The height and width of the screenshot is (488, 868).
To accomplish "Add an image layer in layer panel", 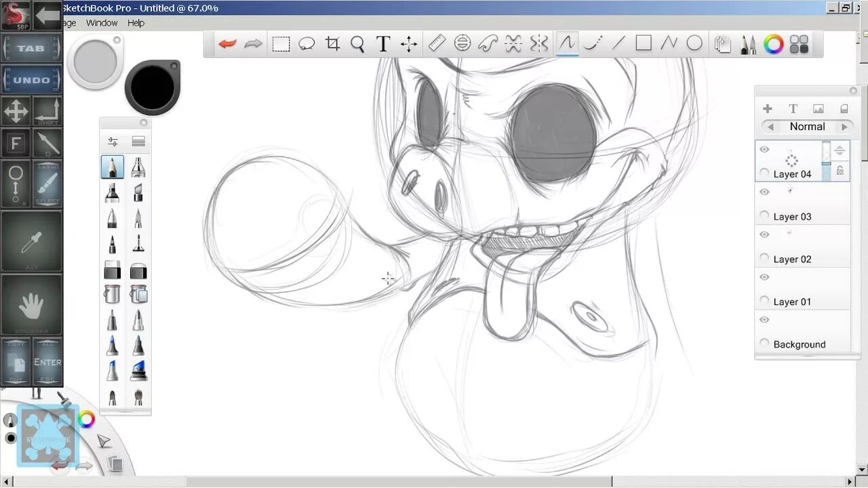I will [818, 108].
